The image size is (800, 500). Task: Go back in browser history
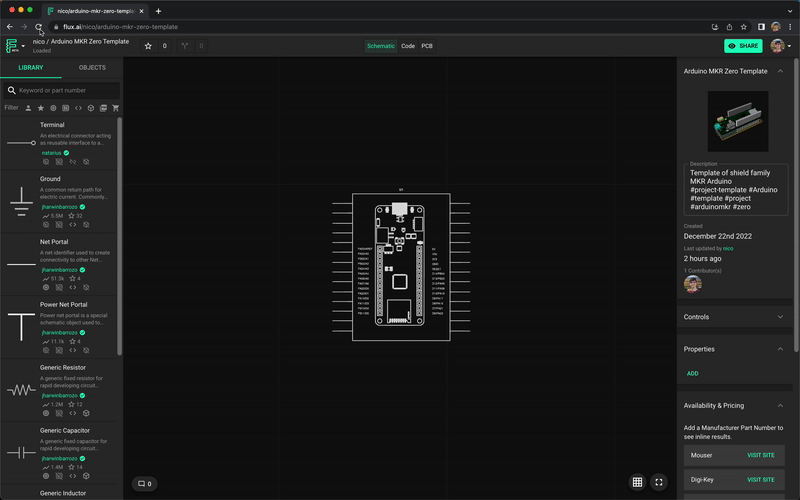tap(10, 27)
